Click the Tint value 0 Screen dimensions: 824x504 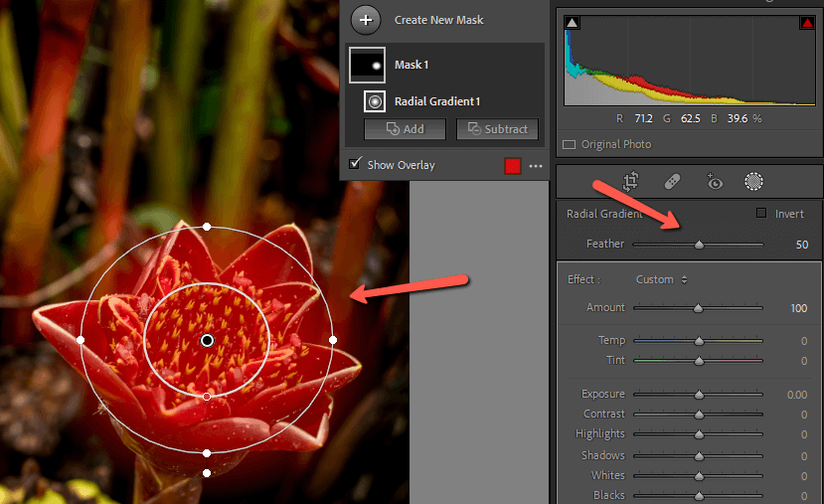[804, 361]
